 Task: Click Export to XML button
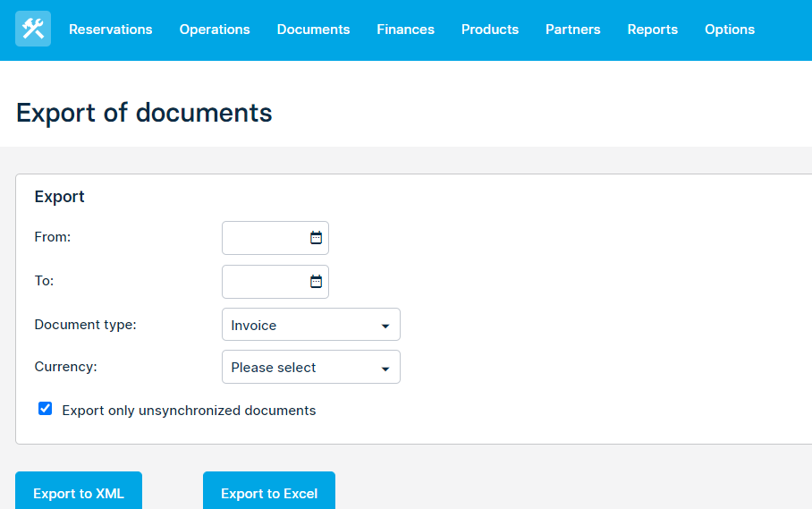79,492
